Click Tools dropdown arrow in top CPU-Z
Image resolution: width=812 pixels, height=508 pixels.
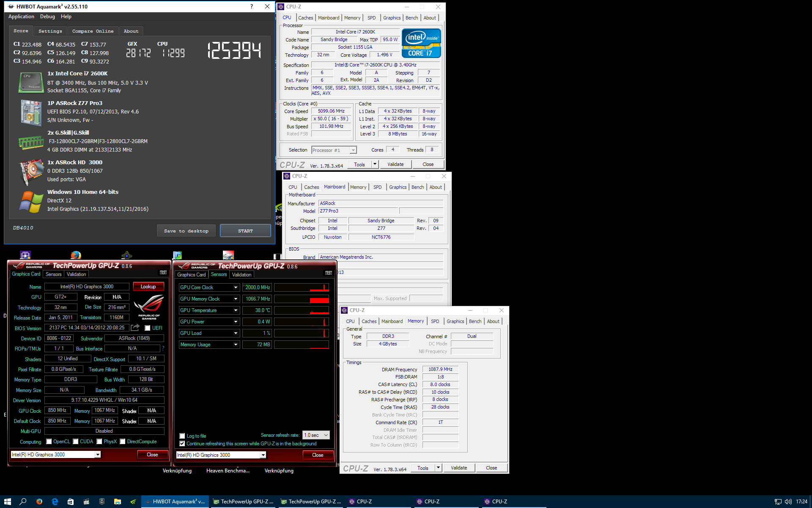[x=375, y=164]
